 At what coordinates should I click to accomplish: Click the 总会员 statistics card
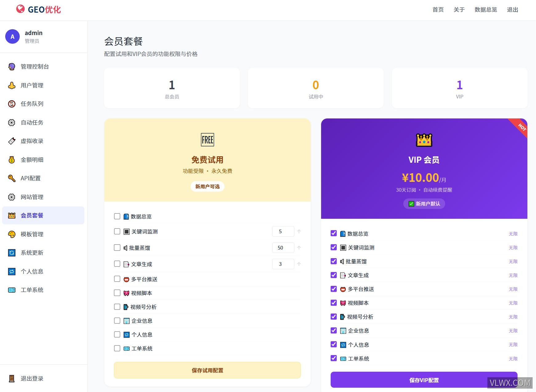(x=172, y=88)
